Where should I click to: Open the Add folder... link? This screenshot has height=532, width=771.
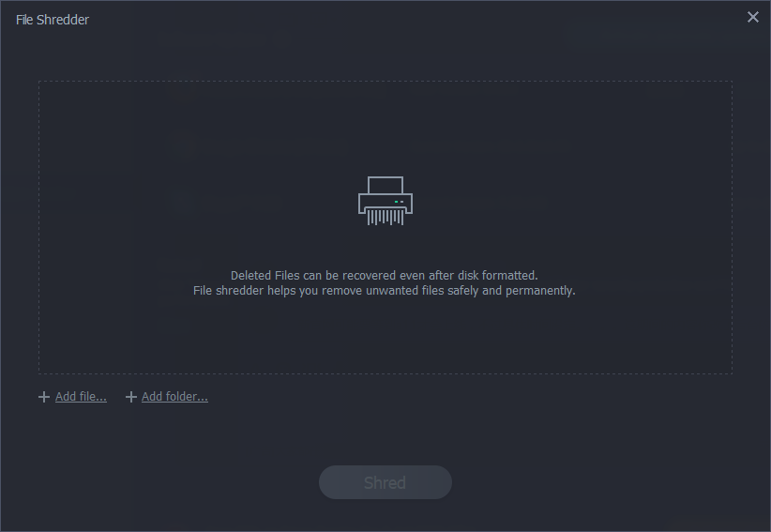(x=174, y=396)
